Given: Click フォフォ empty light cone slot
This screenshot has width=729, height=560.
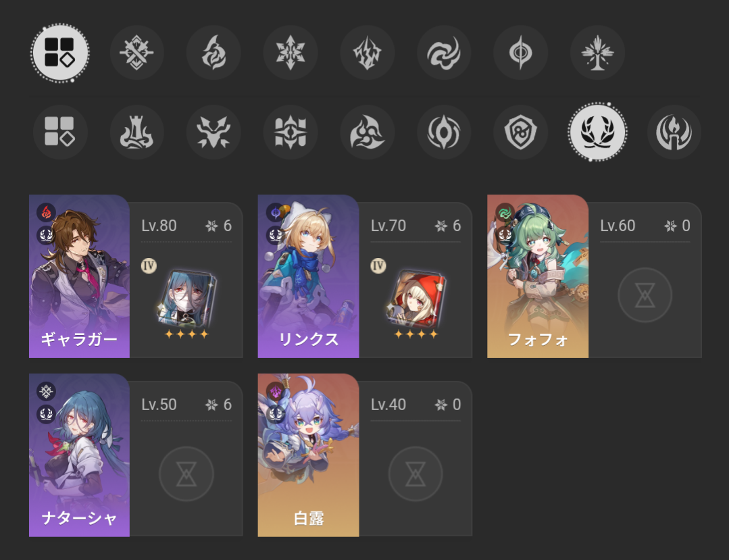Looking at the screenshot, I should point(645,295).
